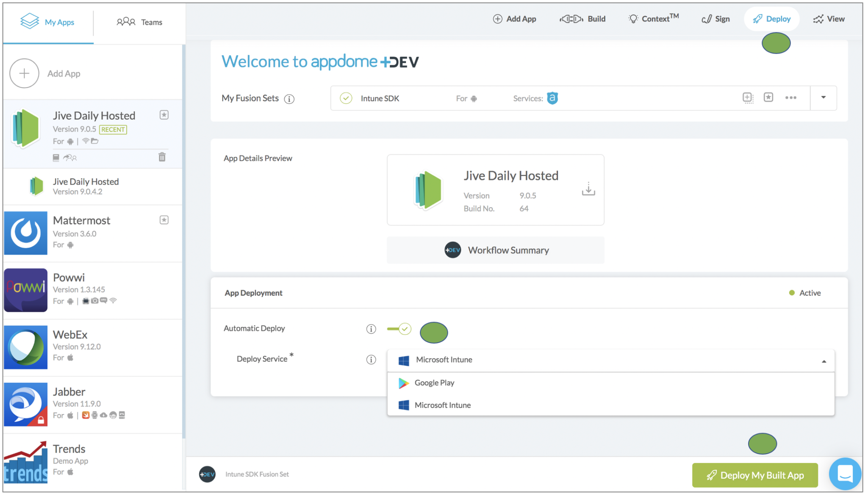Image resolution: width=868 pixels, height=494 pixels.
Task: Open the My Apps tab
Action: click(x=47, y=22)
